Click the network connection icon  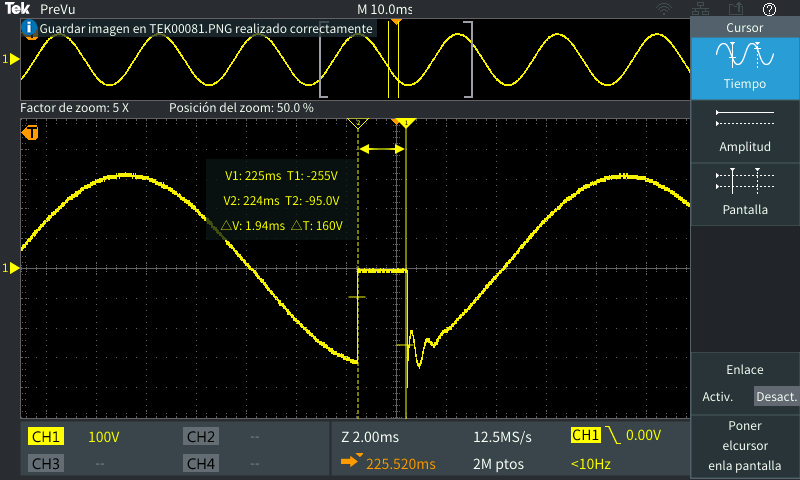pyautogui.click(x=701, y=9)
